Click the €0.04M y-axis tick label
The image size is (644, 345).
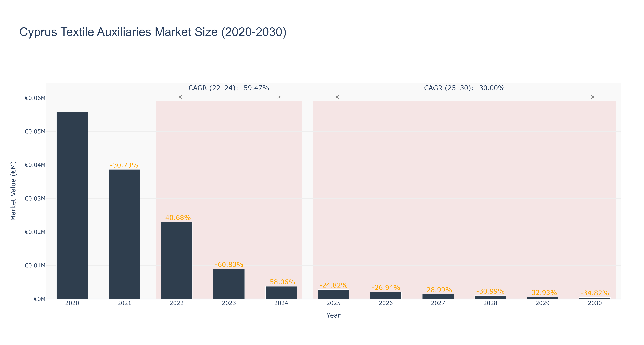click(x=35, y=165)
